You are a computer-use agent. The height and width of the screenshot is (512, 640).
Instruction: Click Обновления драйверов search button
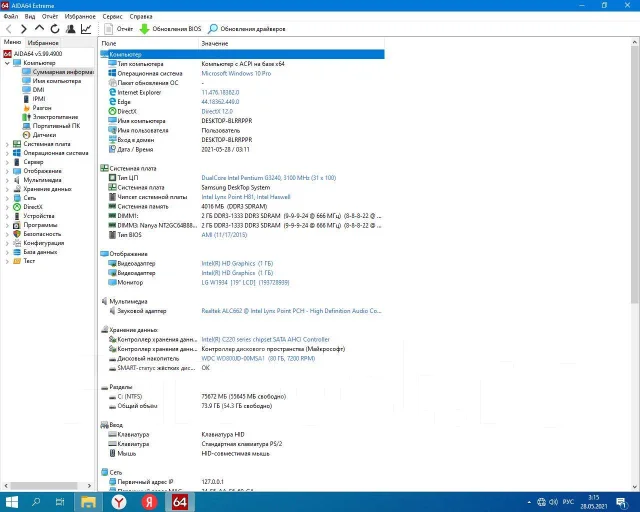click(247, 29)
